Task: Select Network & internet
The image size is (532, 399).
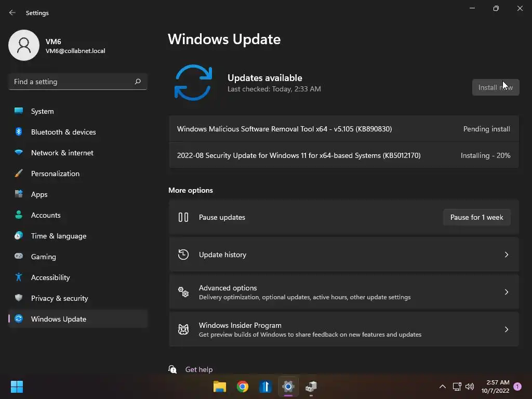Action: tap(78, 153)
